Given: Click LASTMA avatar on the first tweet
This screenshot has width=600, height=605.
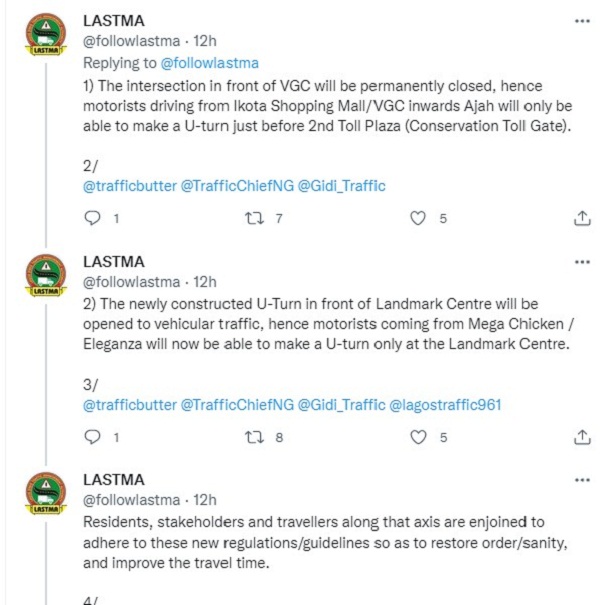Looking at the screenshot, I should [46, 34].
